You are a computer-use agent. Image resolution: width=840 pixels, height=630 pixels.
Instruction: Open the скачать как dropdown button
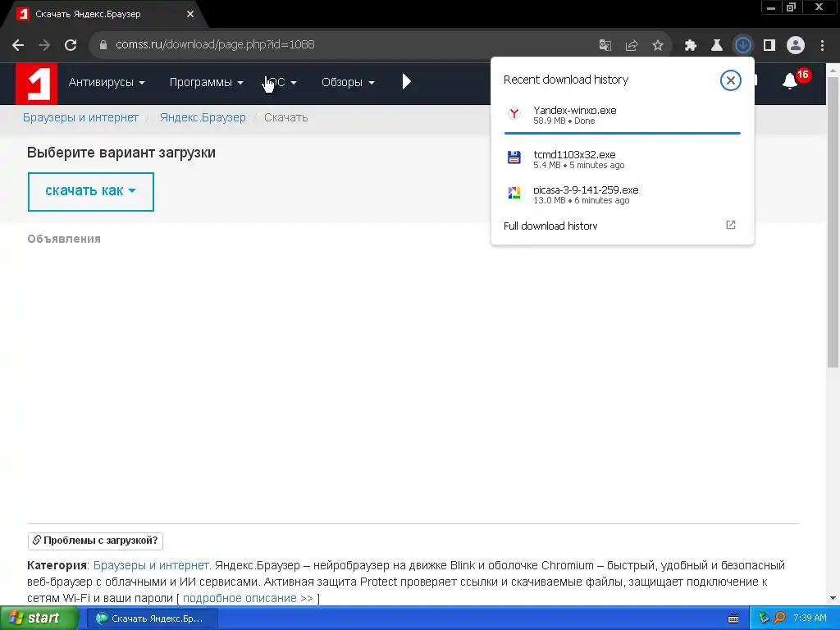(x=90, y=191)
